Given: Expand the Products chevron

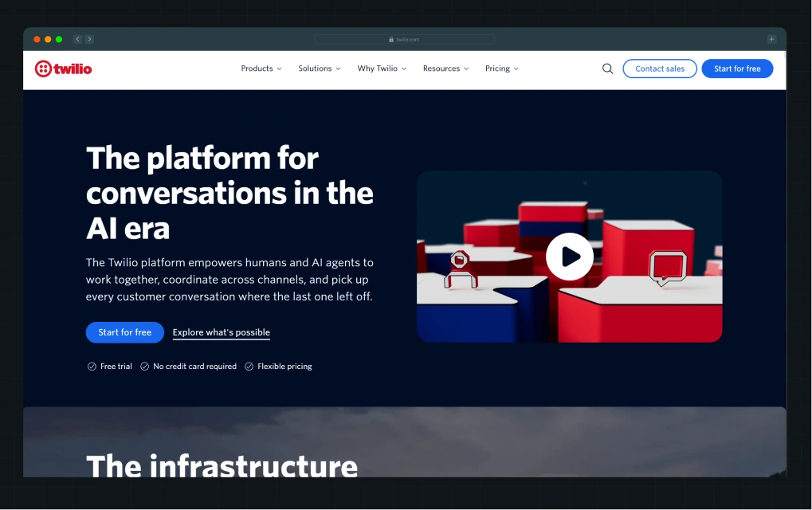Looking at the screenshot, I should click(279, 69).
